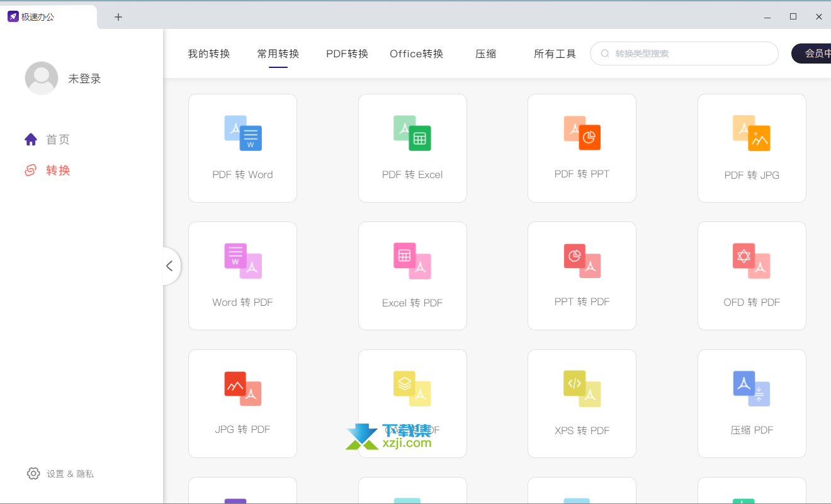Click the JPG 转 PDF label
Viewport: 831px width, 504px height.
click(243, 429)
